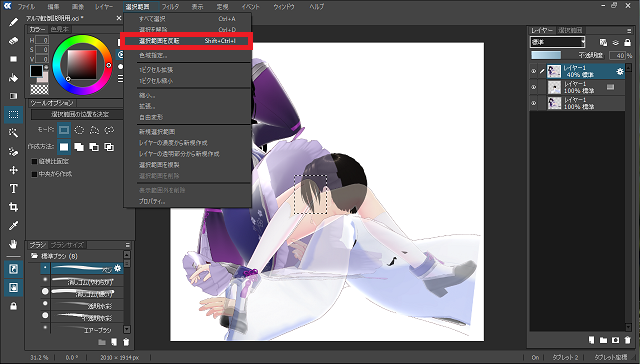640x364 pixels.
Task: Set モード to ellipse selection
Action: click(x=79, y=130)
